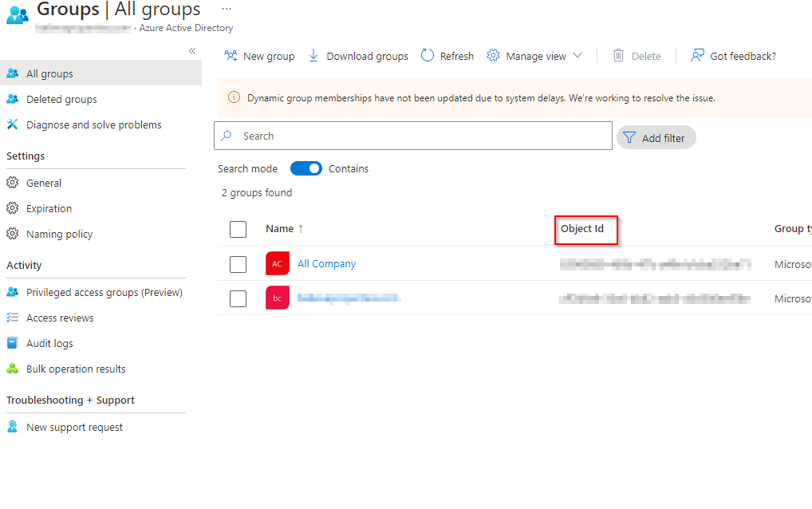Expand the Manage view dropdown chevron
The image size is (812, 509).
click(578, 55)
